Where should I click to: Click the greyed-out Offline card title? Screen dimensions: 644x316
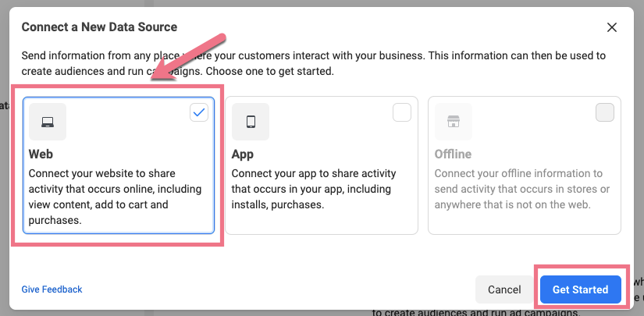point(453,154)
